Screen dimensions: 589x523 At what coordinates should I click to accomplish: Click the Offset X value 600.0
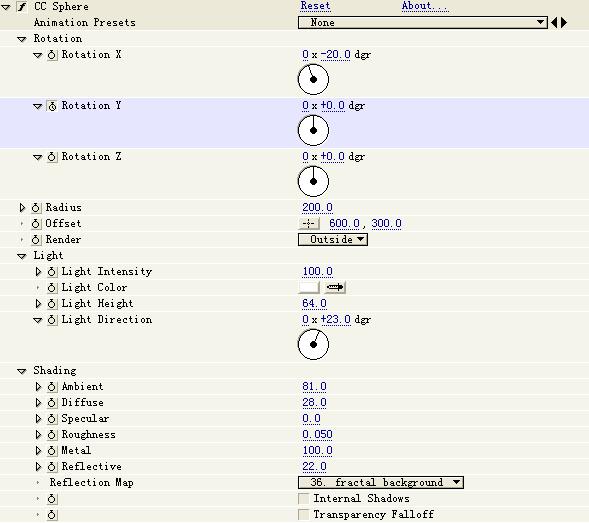click(344, 224)
